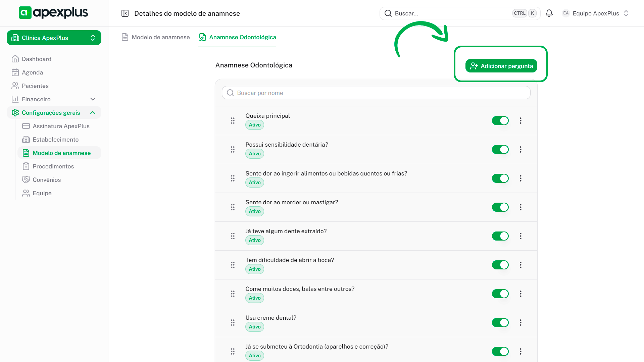The height and width of the screenshot is (362, 644).
Task: Click the Adicionar pergunta button
Action: pyautogui.click(x=501, y=66)
